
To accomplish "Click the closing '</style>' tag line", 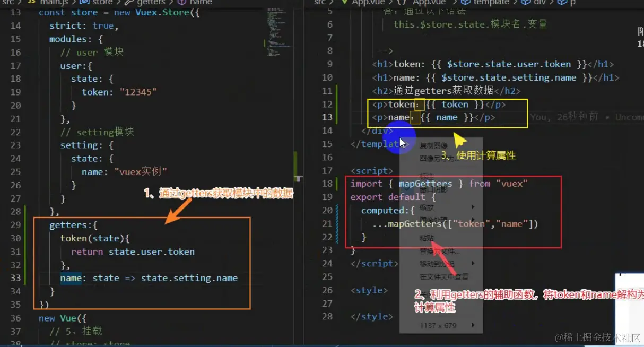I will pos(372,317).
